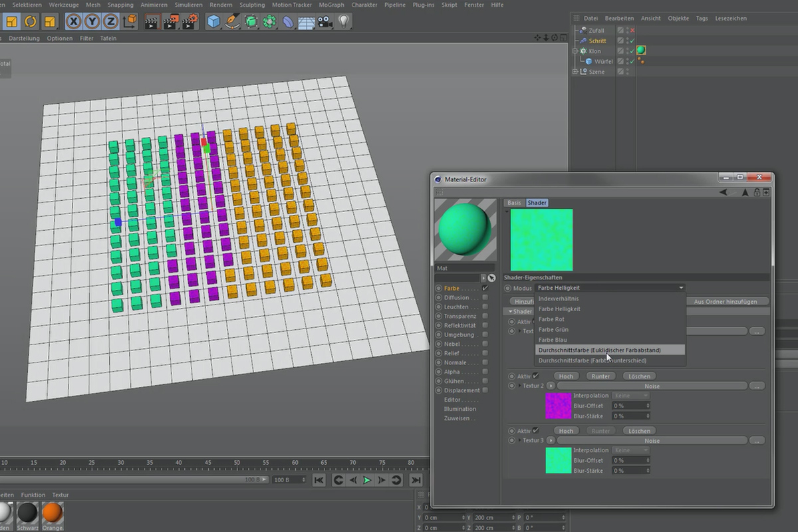Expand the Klon object hierarchy
Screen dimensions: 798x532
click(x=575, y=51)
